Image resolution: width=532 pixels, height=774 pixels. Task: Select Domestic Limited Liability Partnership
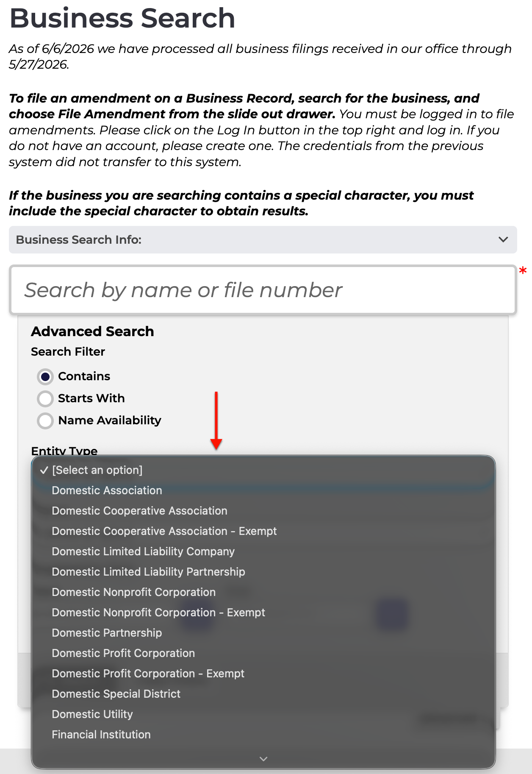click(263, 572)
